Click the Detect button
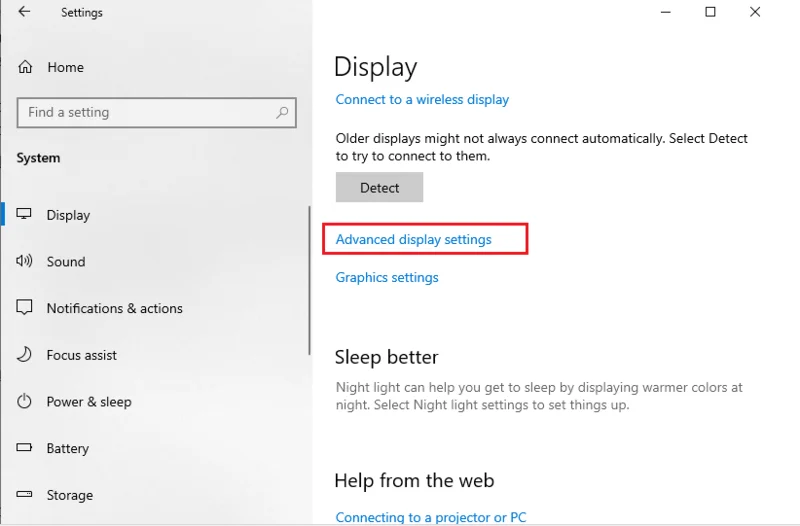Screen dimensions: 800x526 coord(379,187)
